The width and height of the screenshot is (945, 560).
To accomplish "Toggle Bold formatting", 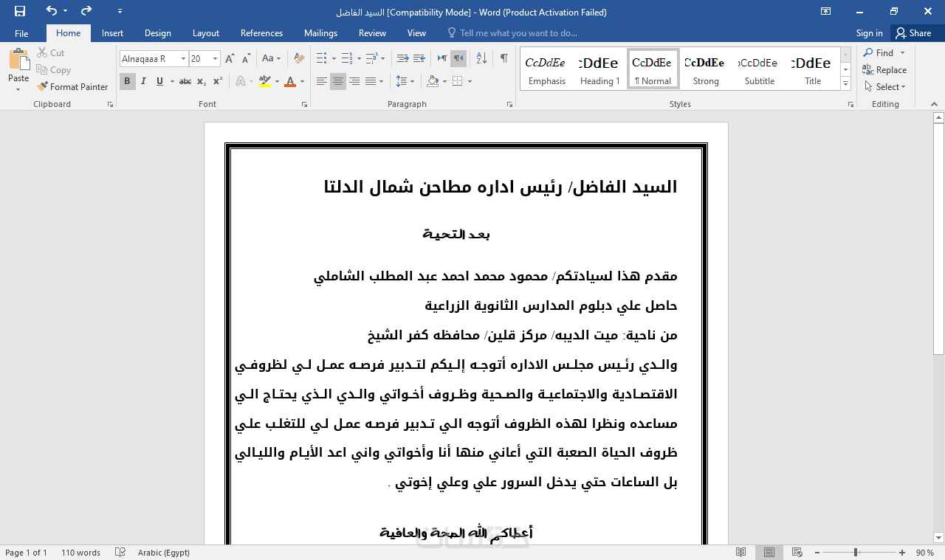I will [x=127, y=81].
